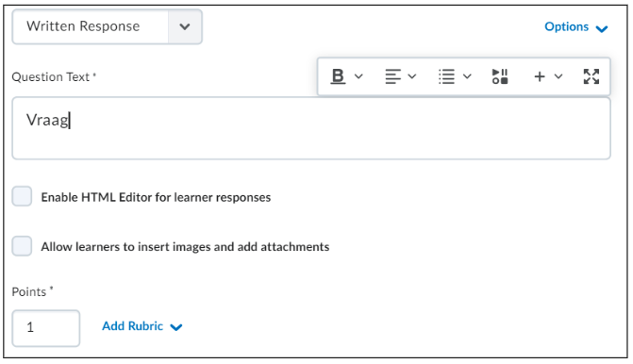Enable HTML Editor for learner responses

coord(22,196)
